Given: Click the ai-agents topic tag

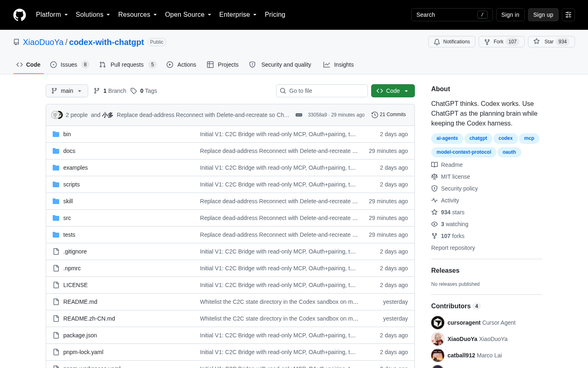Looking at the screenshot, I should click(x=447, y=138).
